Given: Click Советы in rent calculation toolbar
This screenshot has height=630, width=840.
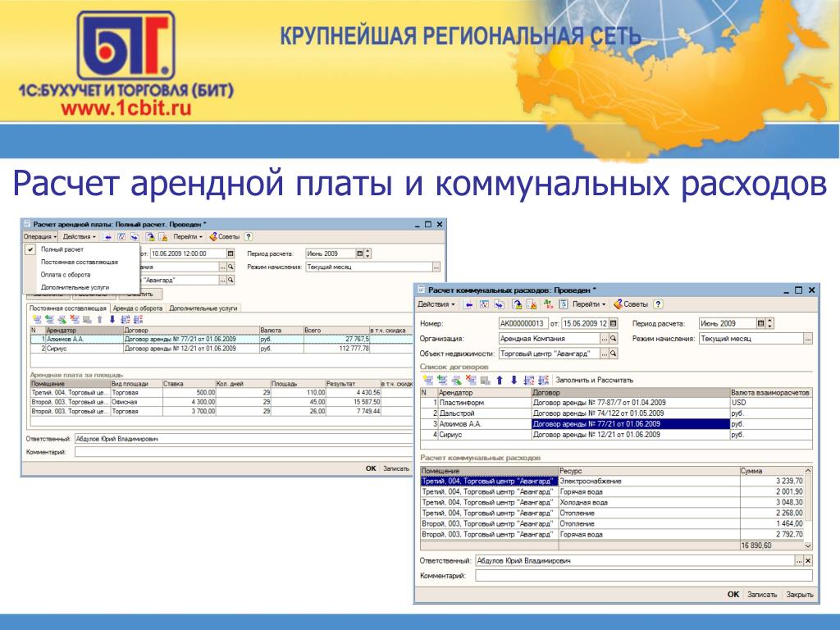Looking at the screenshot, I should point(225,237).
